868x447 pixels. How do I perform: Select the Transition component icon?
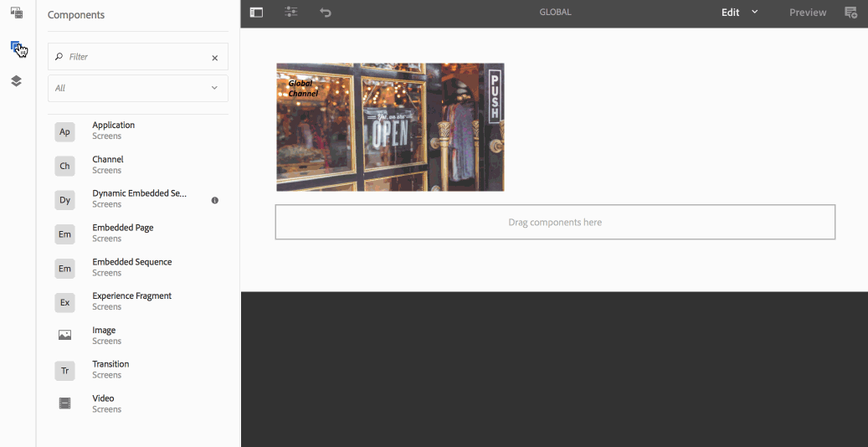pyautogui.click(x=64, y=371)
